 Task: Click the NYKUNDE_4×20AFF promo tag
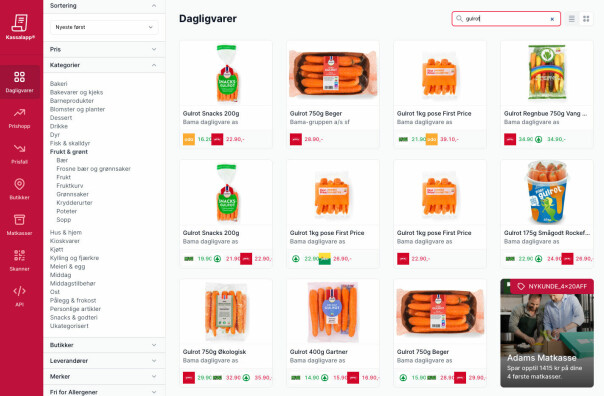(552, 286)
